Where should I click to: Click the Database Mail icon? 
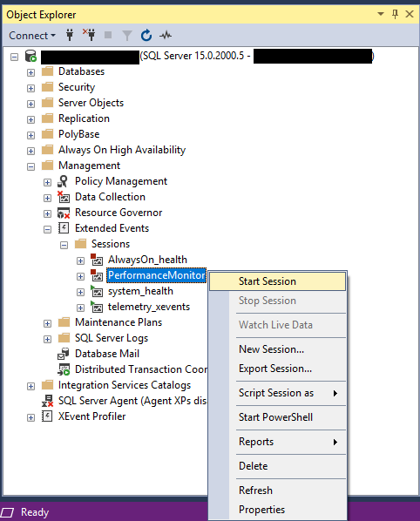[64, 354]
